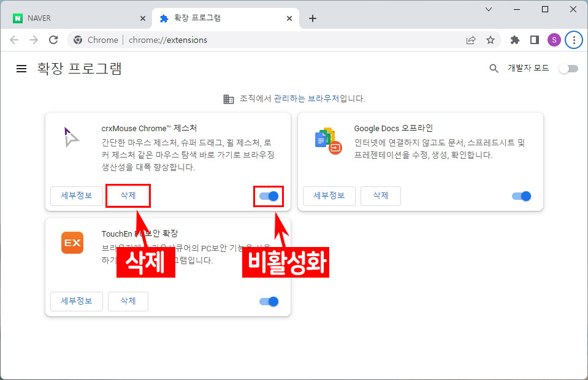Go forward with the arrow button
The image size is (588, 380).
(x=34, y=40)
